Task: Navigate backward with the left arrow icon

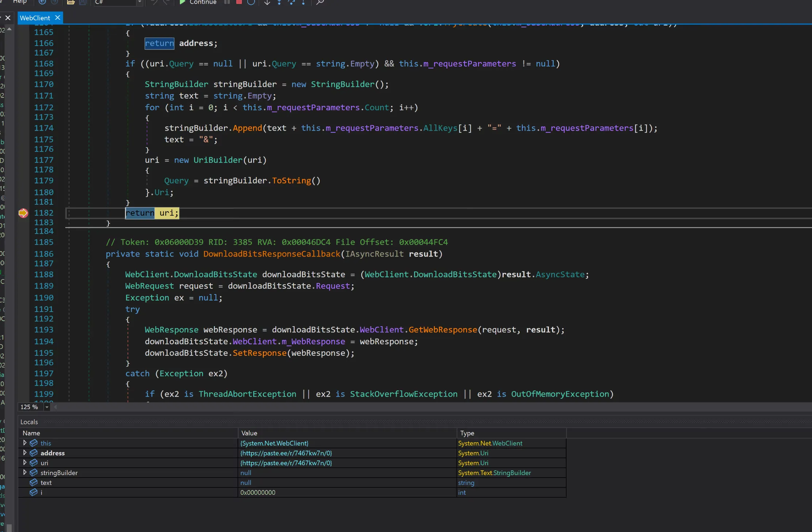Action: pos(42,2)
